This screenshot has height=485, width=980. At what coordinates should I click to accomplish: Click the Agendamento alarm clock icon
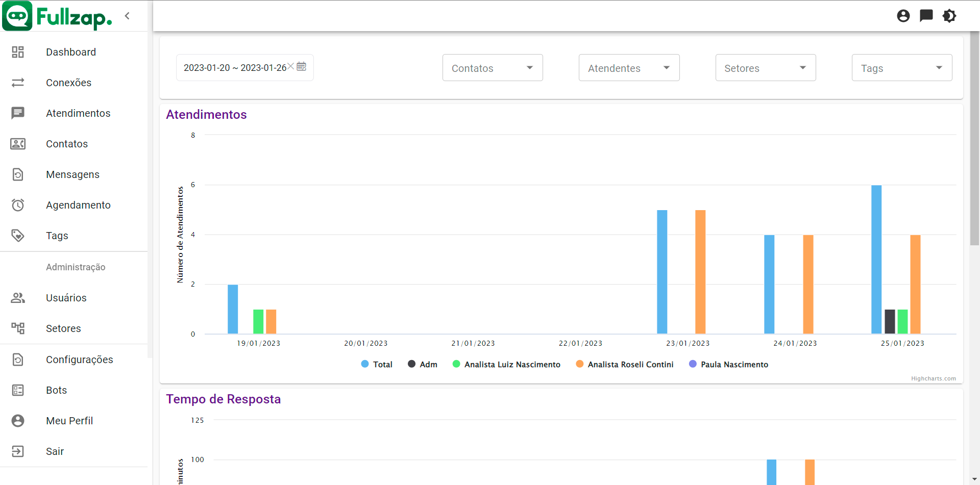coord(18,205)
